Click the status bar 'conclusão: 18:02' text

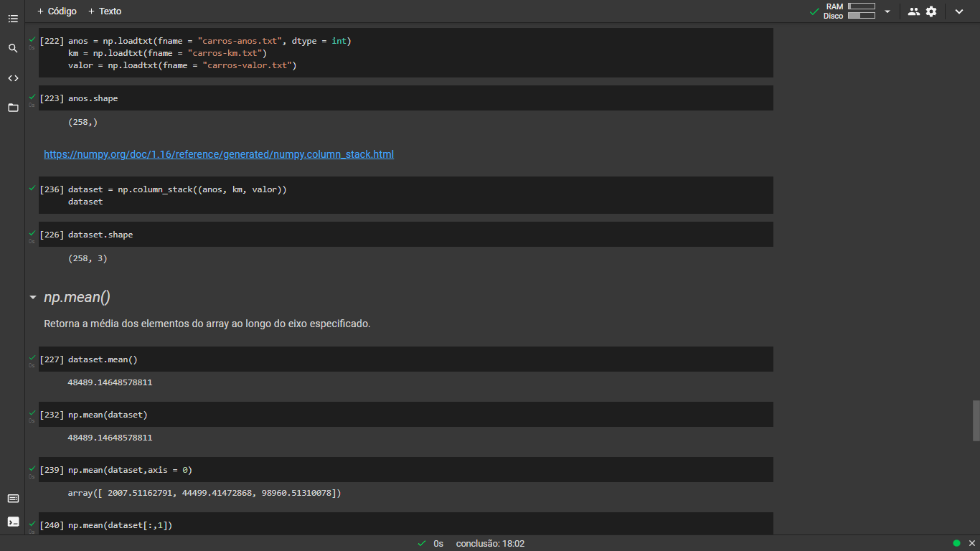pyautogui.click(x=490, y=544)
